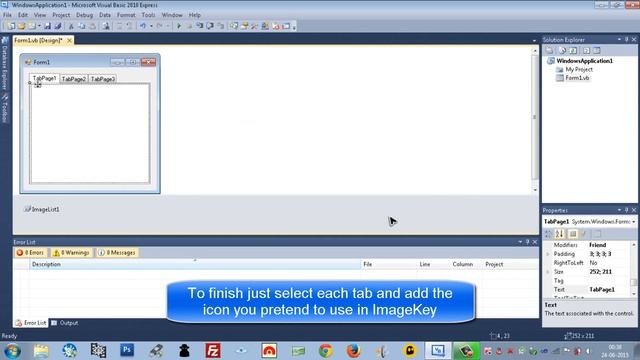The height and width of the screenshot is (360, 640).
Task: Click the Paste toolbar icon
Action: click(x=93, y=26)
